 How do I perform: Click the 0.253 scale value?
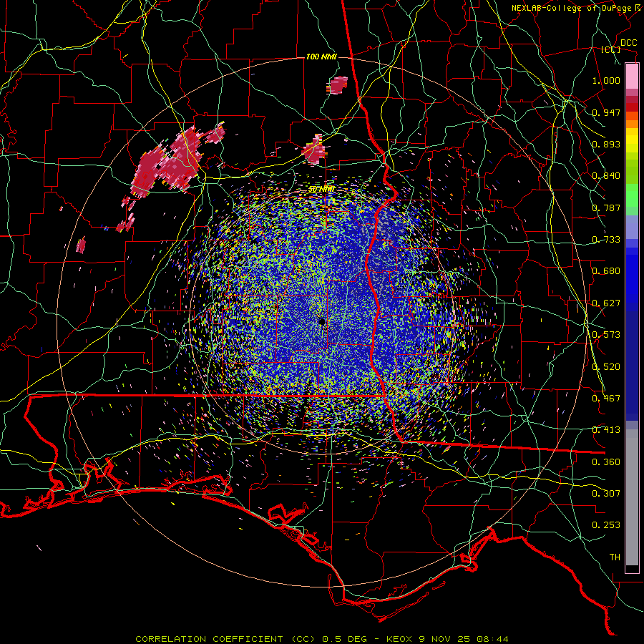[606, 525]
